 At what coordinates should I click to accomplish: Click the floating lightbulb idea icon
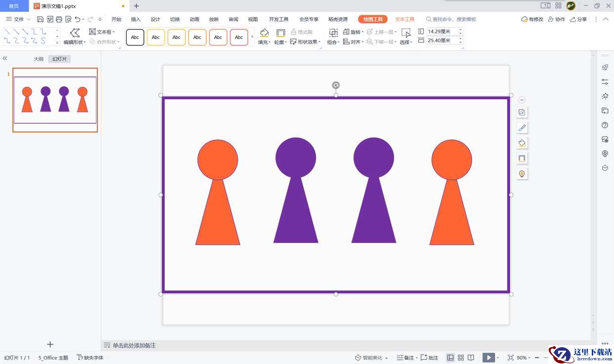(x=522, y=173)
